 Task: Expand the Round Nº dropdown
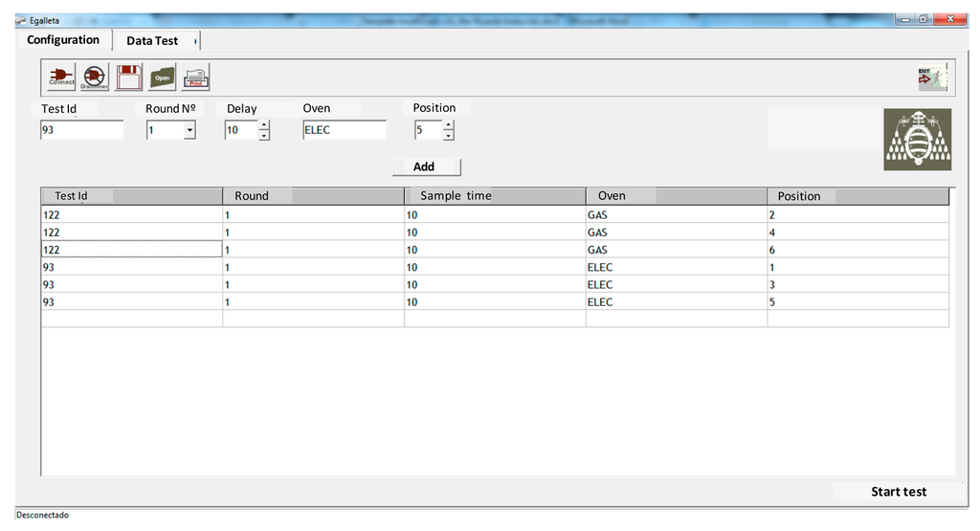pos(189,130)
